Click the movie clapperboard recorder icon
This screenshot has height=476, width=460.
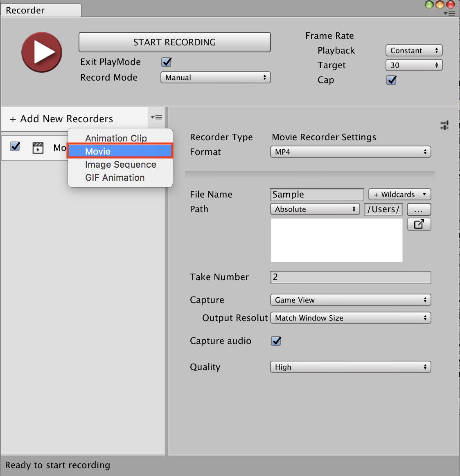pos(38,147)
